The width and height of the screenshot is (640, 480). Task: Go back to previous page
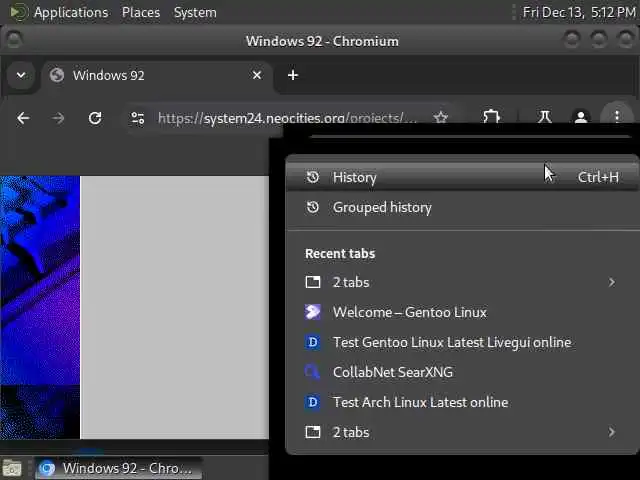point(23,118)
